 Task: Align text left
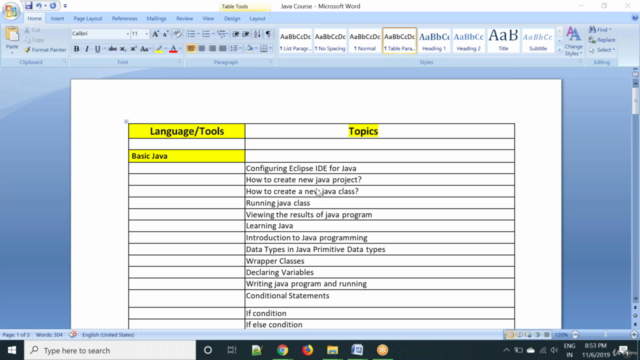click(x=191, y=49)
